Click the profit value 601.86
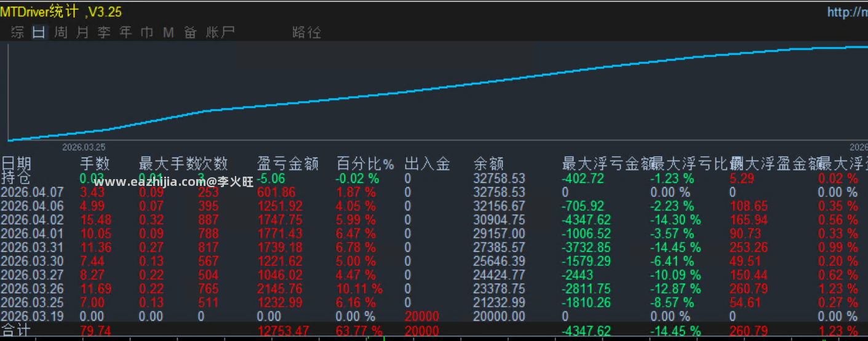This screenshot has height=341, width=868. point(276,192)
